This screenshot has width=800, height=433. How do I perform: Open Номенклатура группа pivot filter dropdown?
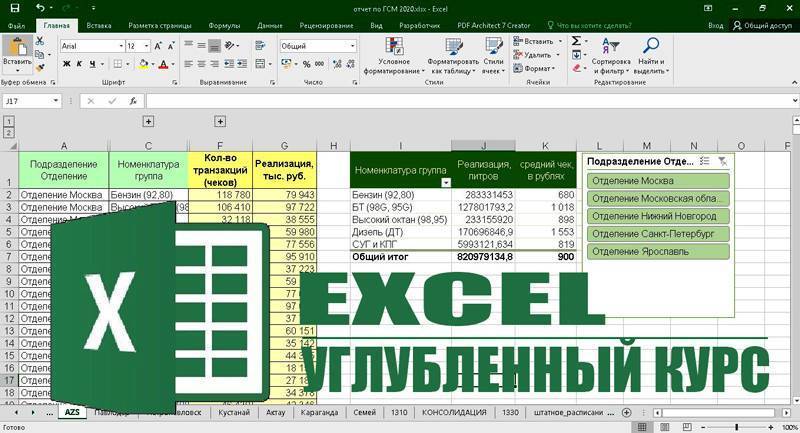click(x=445, y=183)
